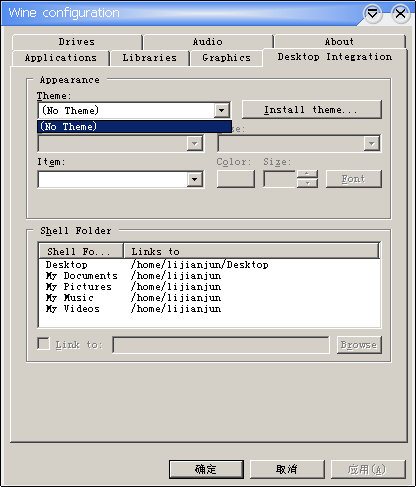Click the Link to path field

[x=221, y=345]
